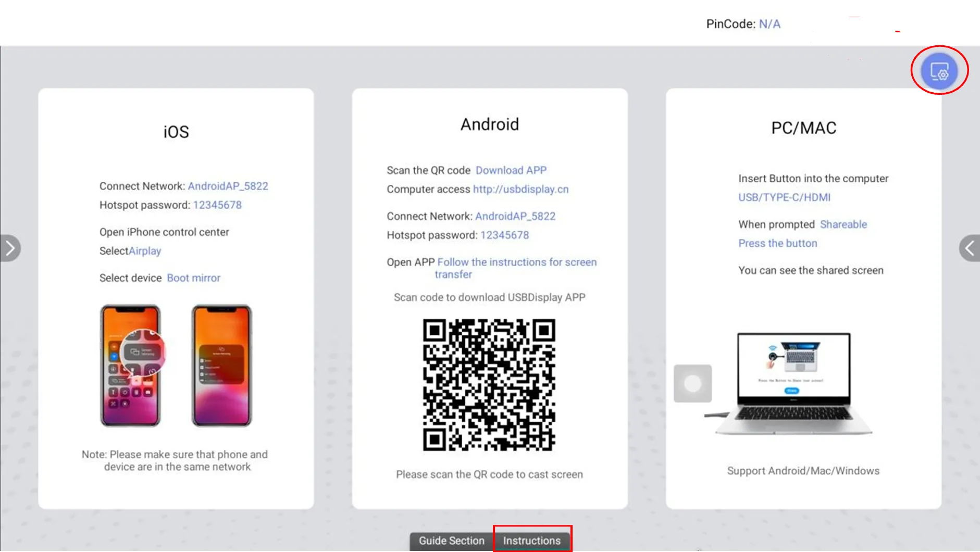Click the PinCode N/A value
Image resolution: width=980 pixels, height=552 pixels.
(769, 24)
